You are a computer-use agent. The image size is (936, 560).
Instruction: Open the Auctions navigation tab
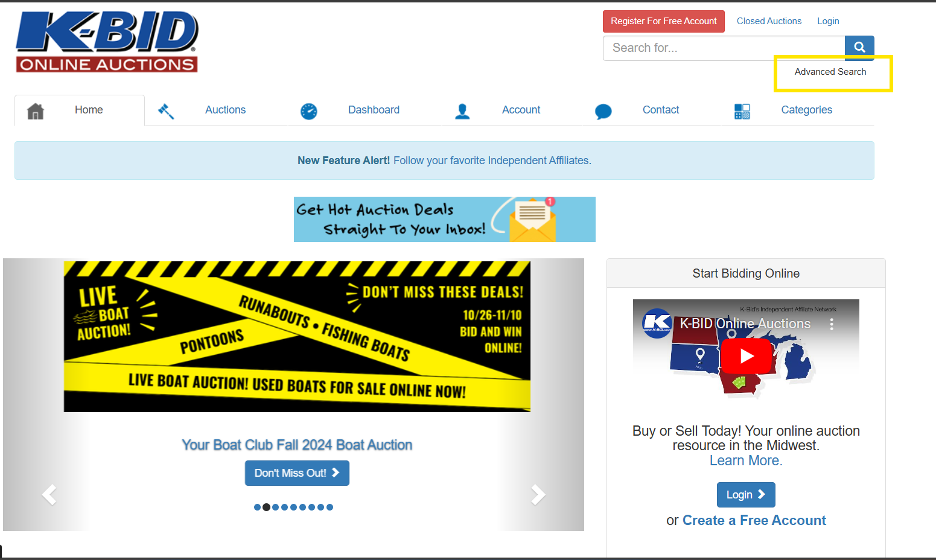(x=225, y=110)
